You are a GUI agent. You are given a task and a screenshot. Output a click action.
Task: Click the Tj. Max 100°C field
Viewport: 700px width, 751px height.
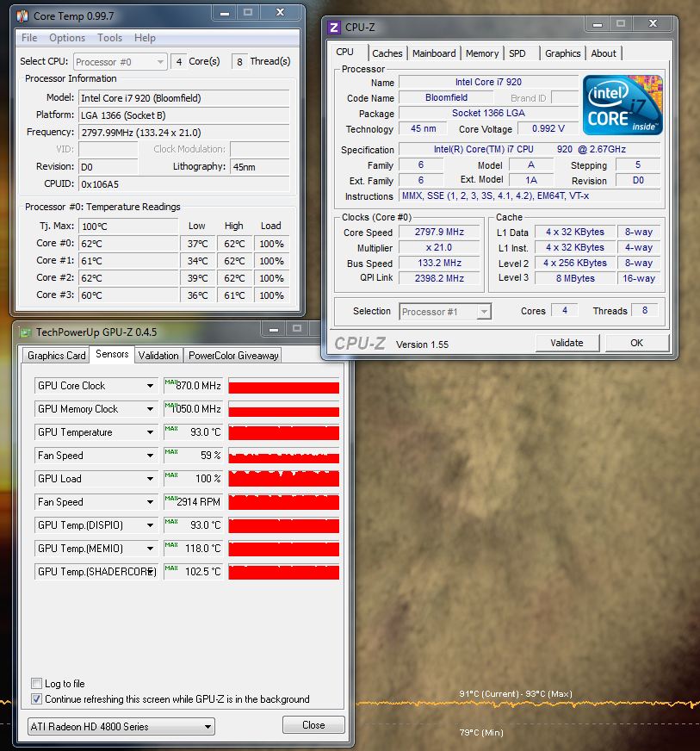click(x=128, y=227)
